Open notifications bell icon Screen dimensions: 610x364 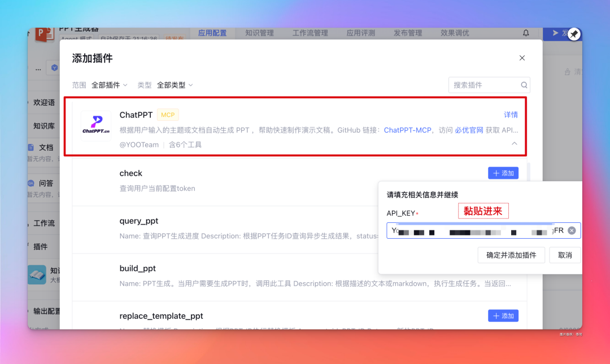click(x=526, y=33)
